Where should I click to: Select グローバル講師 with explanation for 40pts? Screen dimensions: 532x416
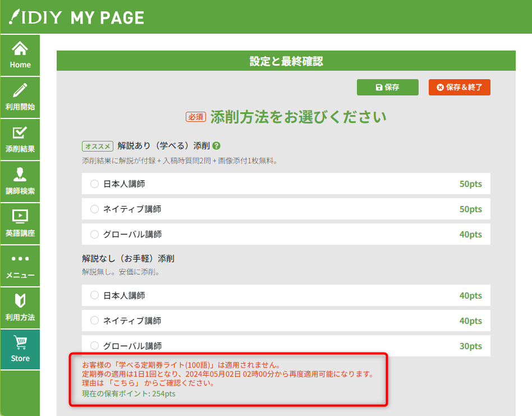94,234
